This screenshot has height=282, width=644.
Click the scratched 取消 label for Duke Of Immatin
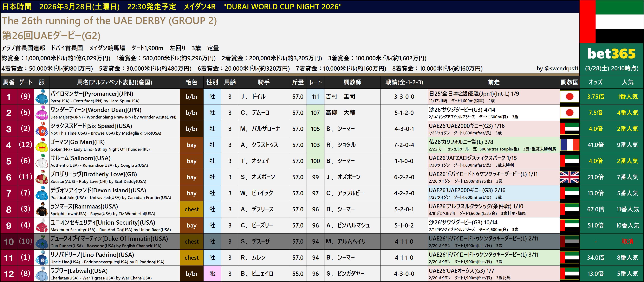tap(627, 241)
